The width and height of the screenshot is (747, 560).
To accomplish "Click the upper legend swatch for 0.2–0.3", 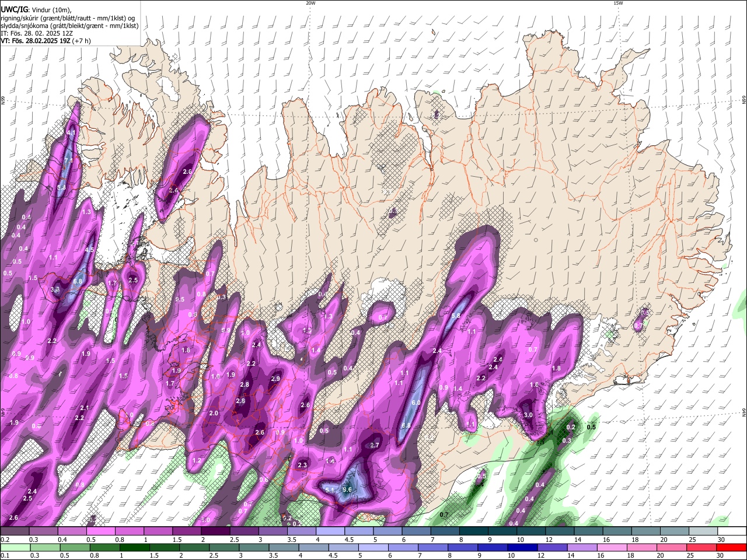I will (x=15, y=531).
